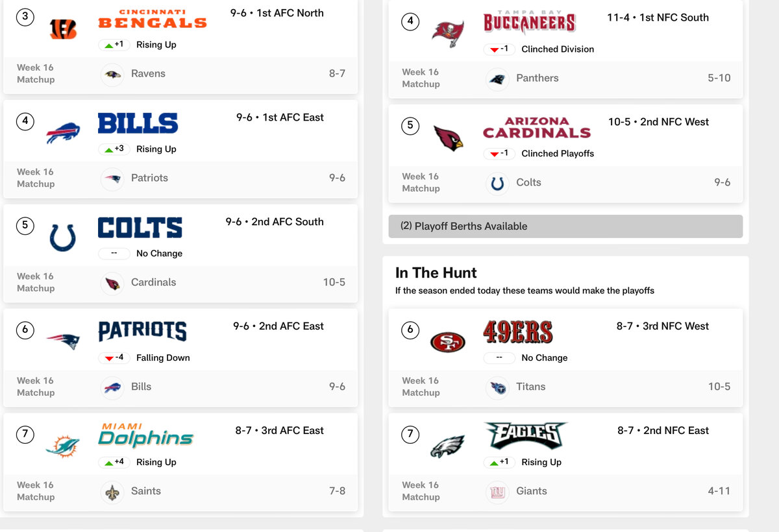Click the PATRIOTS wordmark team name
The width and height of the screenshot is (779, 532).
tap(142, 332)
